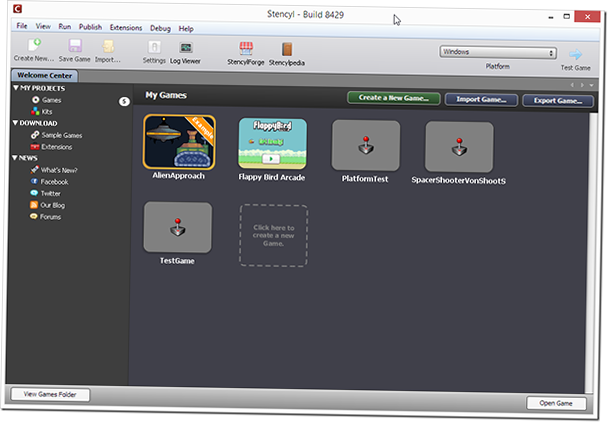Select the PlatformTest game thumbnail
The image size is (608, 422).
pos(366,145)
